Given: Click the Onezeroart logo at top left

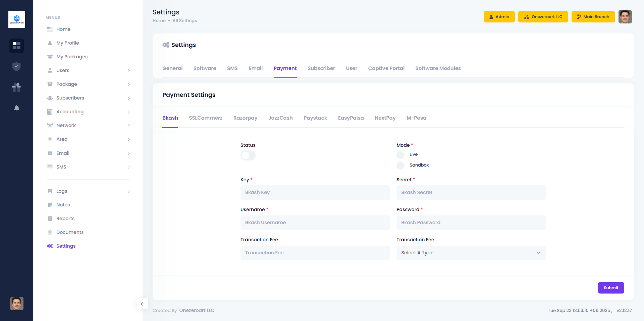Looking at the screenshot, I should coord(16,19).
